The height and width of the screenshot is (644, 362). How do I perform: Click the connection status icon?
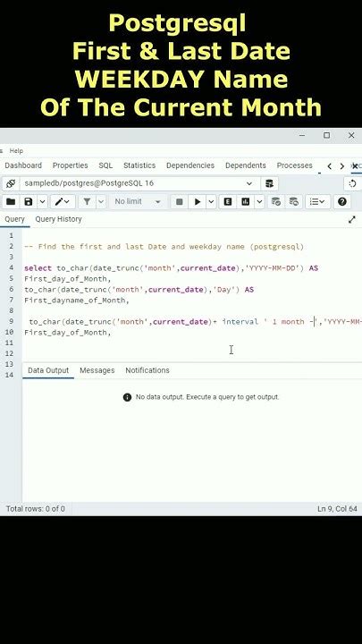click(11, 183)
